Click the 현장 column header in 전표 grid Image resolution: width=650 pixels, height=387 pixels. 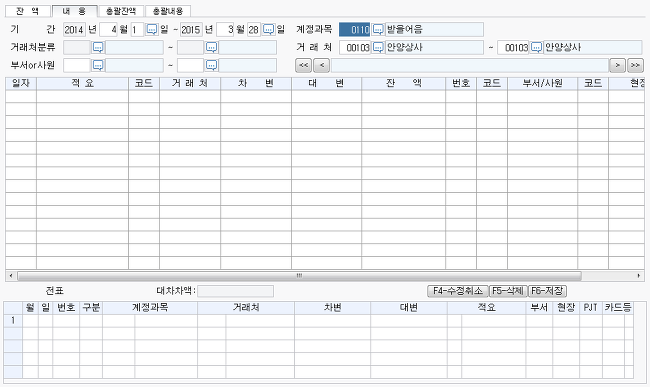coord(566,307)
